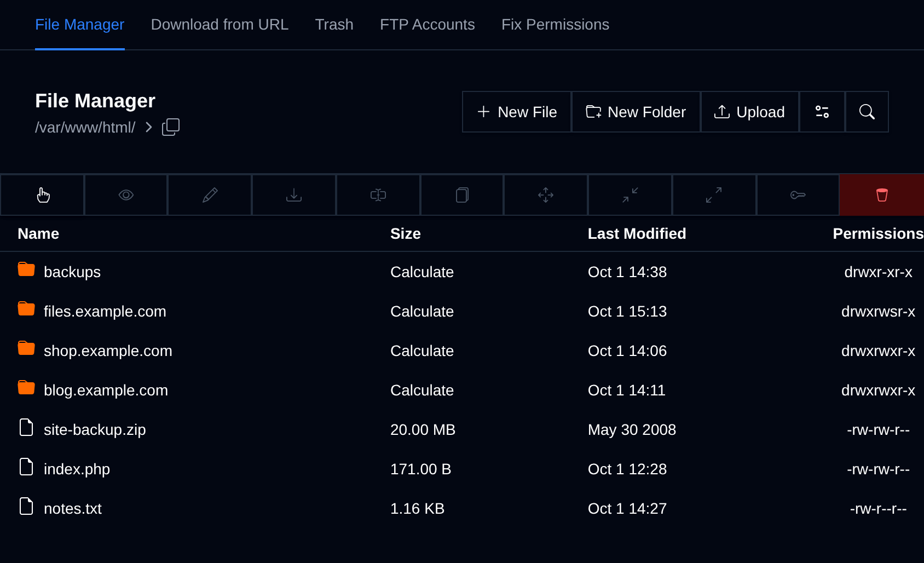Open the Fix Permissions tab
Screen dimensions: 924x563
click(x=556, y=25)
